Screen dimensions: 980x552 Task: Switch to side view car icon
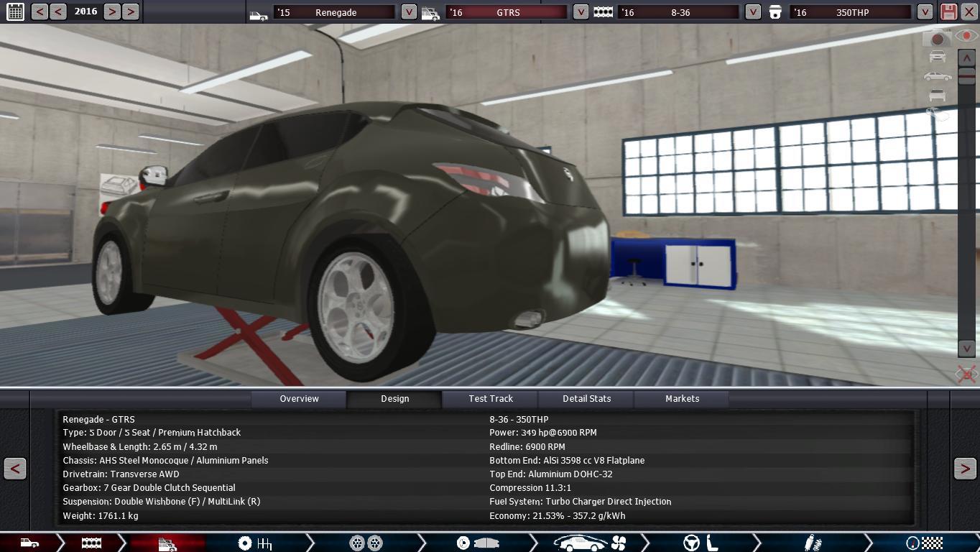[x=937, y=76]
